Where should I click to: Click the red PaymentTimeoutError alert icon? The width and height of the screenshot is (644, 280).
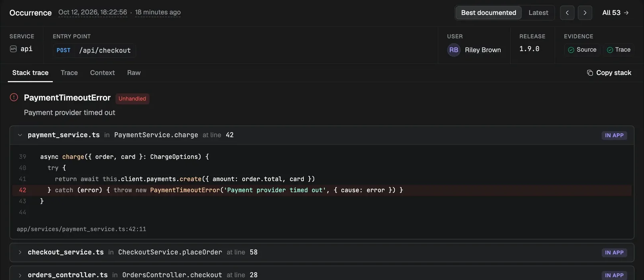(14, 97)
